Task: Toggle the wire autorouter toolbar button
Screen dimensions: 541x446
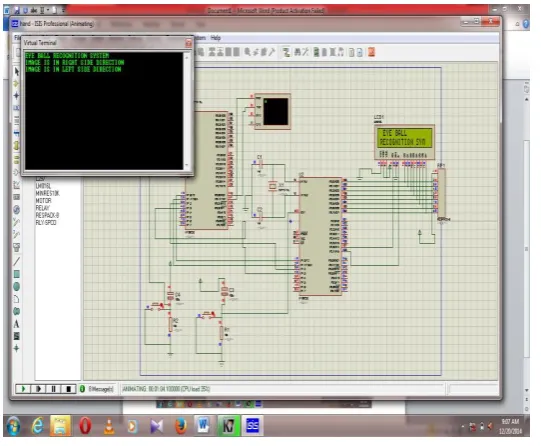Action: click(286, 52)
